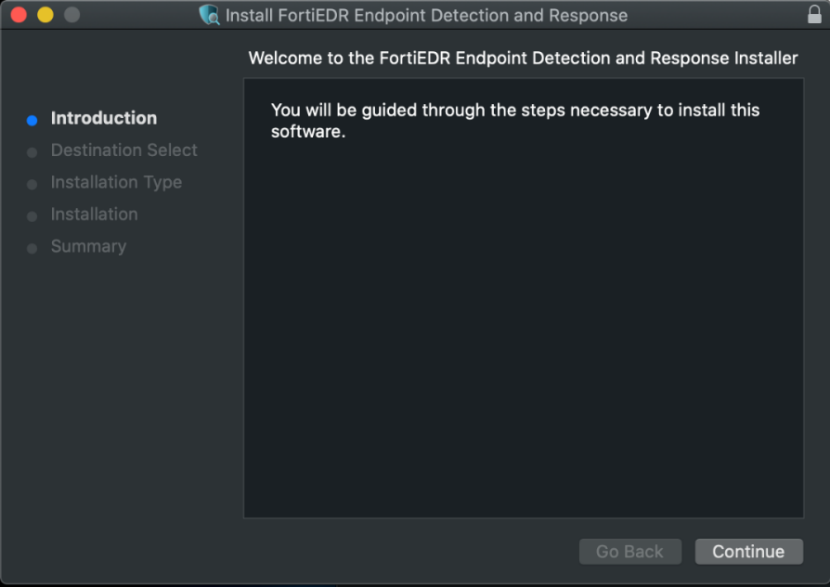Click the Welcome to FortiEDR Installer heading
The height and width of the screenshot is (587, 830).
click(x=523, y=58)
